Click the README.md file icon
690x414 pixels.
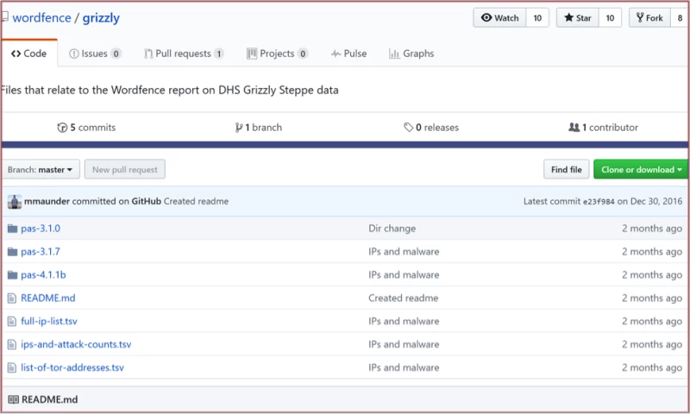pyautogui.click(x=12, y=298)
